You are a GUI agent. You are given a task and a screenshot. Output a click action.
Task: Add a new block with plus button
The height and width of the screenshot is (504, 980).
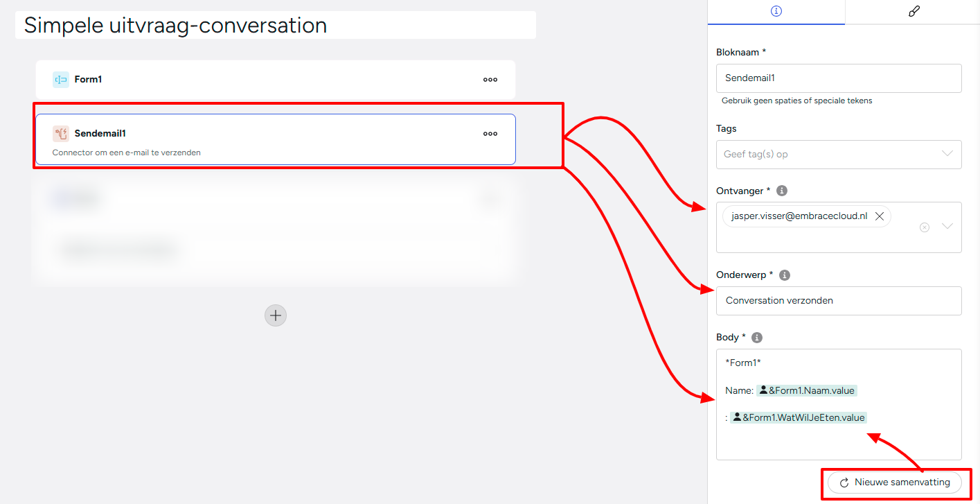[x=276, y=315]
